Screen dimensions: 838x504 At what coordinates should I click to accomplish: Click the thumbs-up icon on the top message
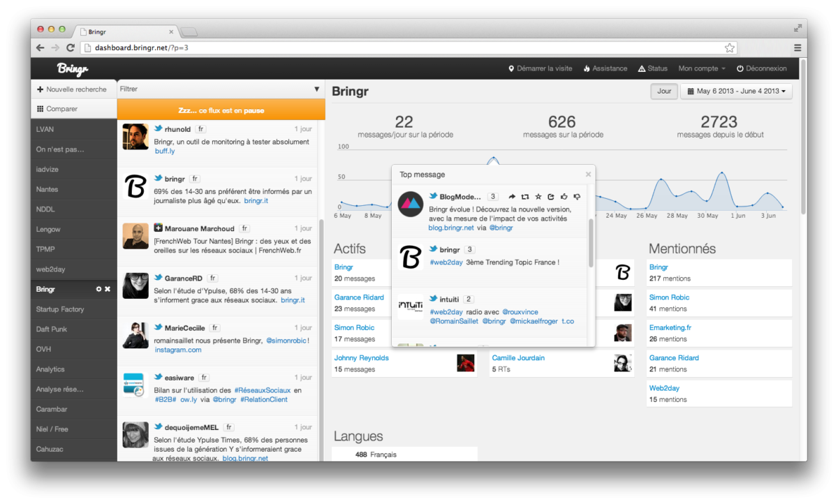(x=563, y=197)
